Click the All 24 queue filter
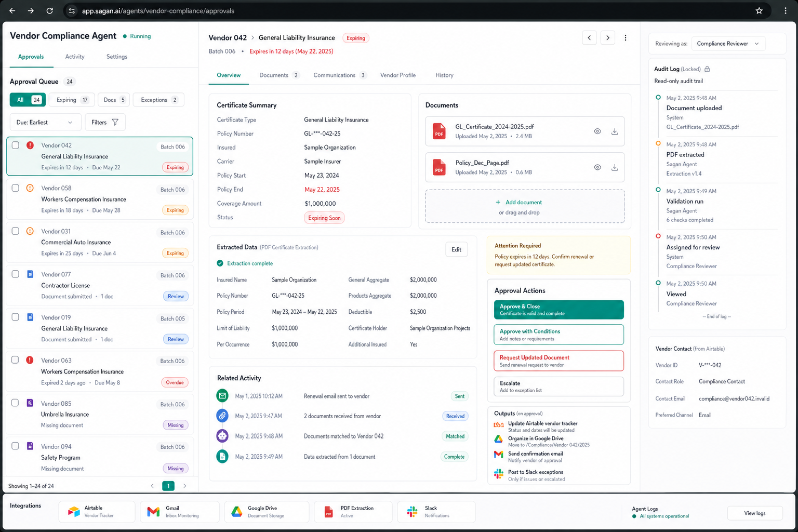This screenshot has width=798, height=532. tap(28, 100)
